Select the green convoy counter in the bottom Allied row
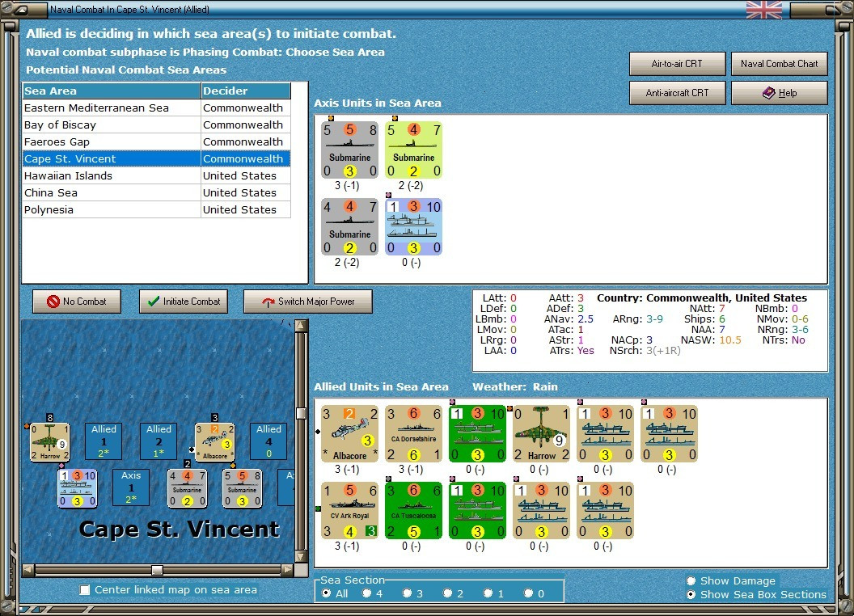Screen dimensions: 854x616 tap(478, 510)
